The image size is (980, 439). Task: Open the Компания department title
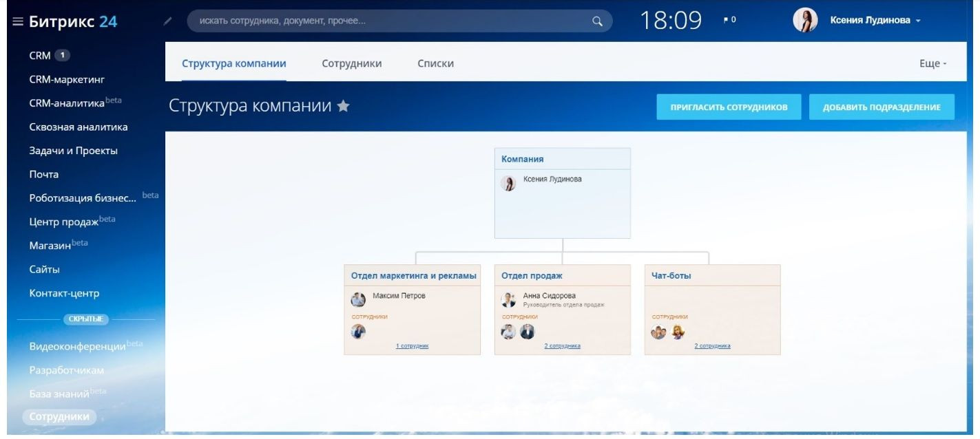(x=522, y=159)
